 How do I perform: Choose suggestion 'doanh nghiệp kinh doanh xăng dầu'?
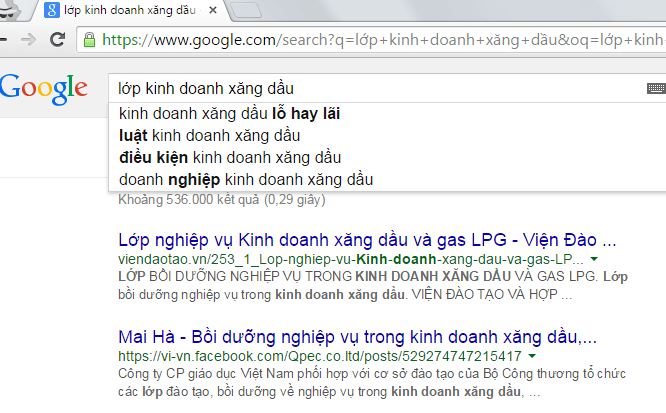[x=246, y=180]
